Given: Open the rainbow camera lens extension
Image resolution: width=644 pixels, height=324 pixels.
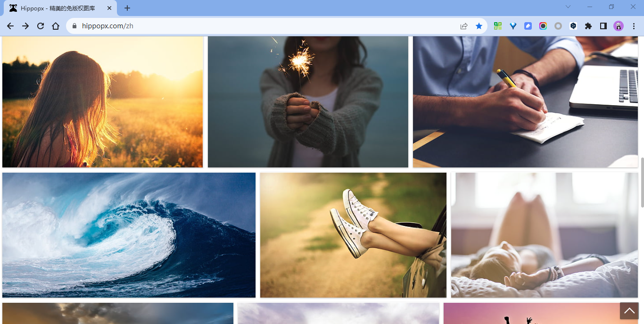Looking at the screenshot, I should tap(543, 26).
